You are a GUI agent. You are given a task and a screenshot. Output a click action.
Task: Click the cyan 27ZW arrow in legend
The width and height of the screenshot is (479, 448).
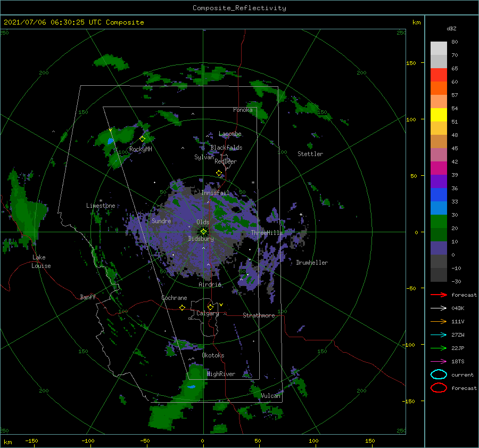click(439, 335)
